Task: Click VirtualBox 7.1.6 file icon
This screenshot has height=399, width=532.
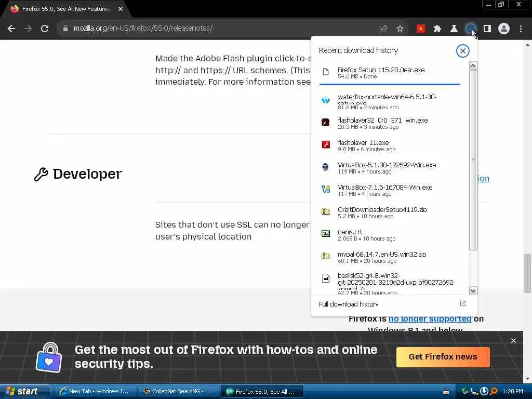Action: pyautogui.click(x=326, y=189)
